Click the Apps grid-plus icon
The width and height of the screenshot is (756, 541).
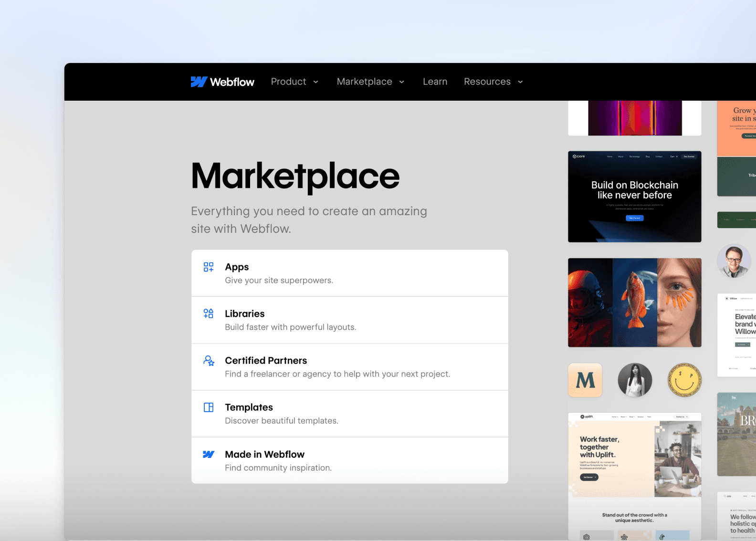point(209,267)
